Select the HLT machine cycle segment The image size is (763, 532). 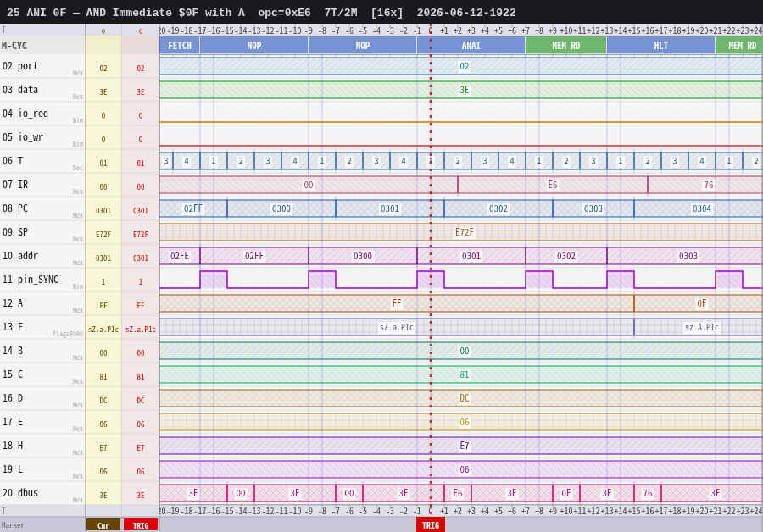coord(660,46)
